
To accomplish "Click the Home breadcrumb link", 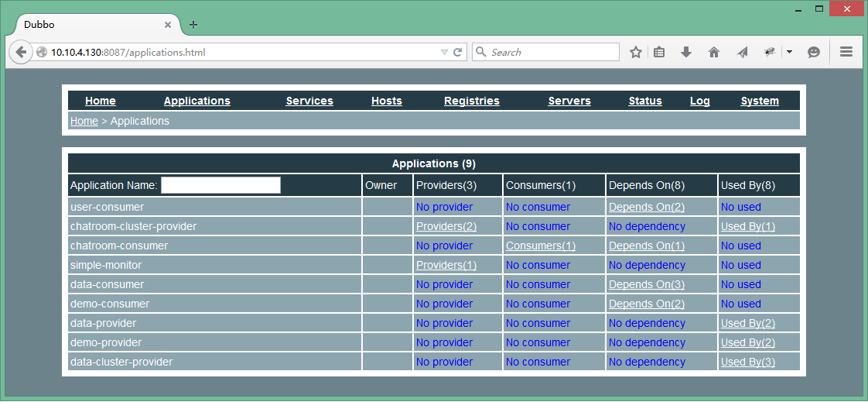I will coord(84,121).
